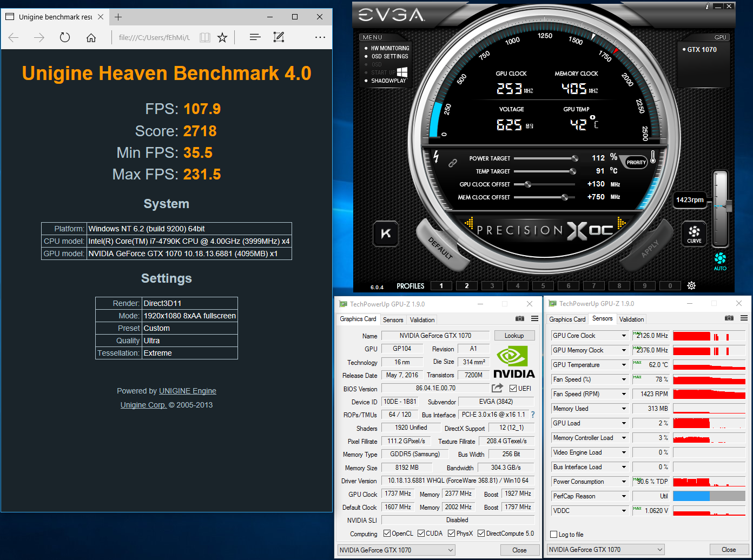Click the Edge address bar
The height and width of the screenshot is (560, 753).
click(154, 37)
